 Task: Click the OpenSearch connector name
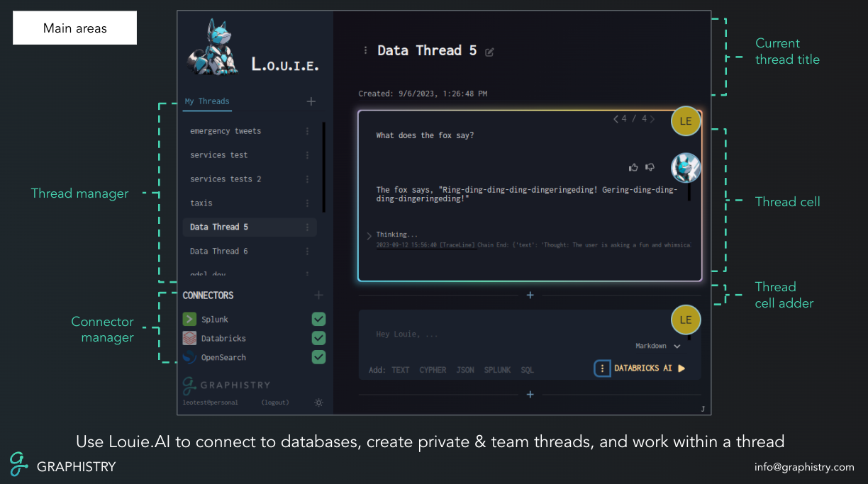(223, 358)
